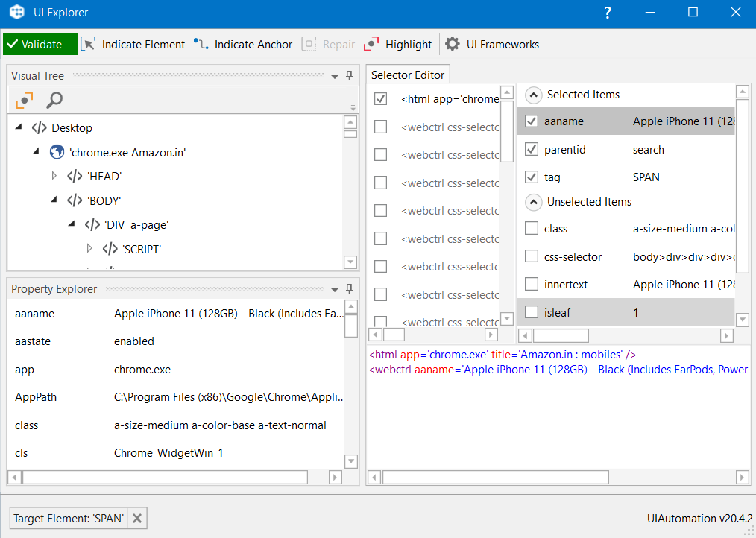Screen dimensions: 756x538
Task: Uncheck the html app='chrome selector row
Action: [380, 98]
